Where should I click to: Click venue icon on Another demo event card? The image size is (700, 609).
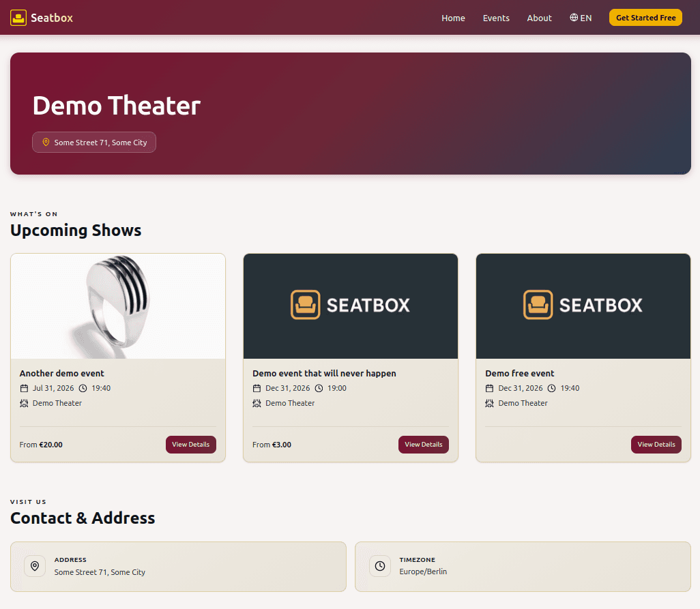(x=24, y=403)
